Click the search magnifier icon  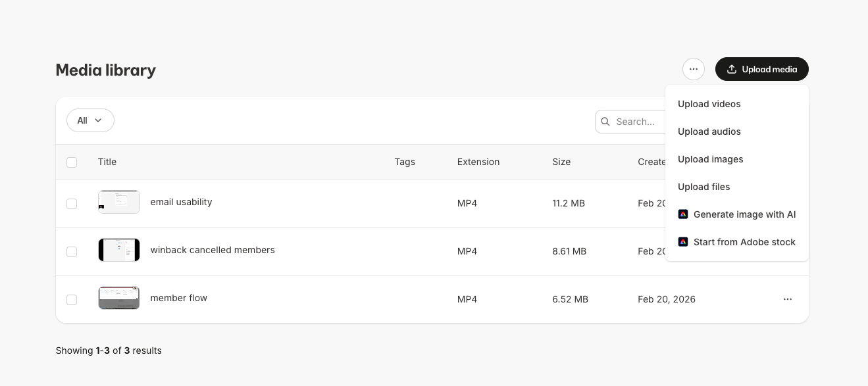(x=605, y=122)
